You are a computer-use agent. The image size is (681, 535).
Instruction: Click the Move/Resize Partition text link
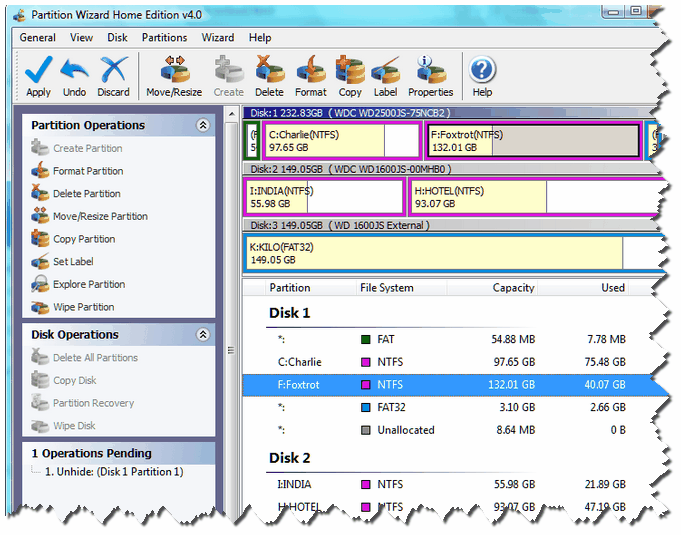tap(100, 216)
